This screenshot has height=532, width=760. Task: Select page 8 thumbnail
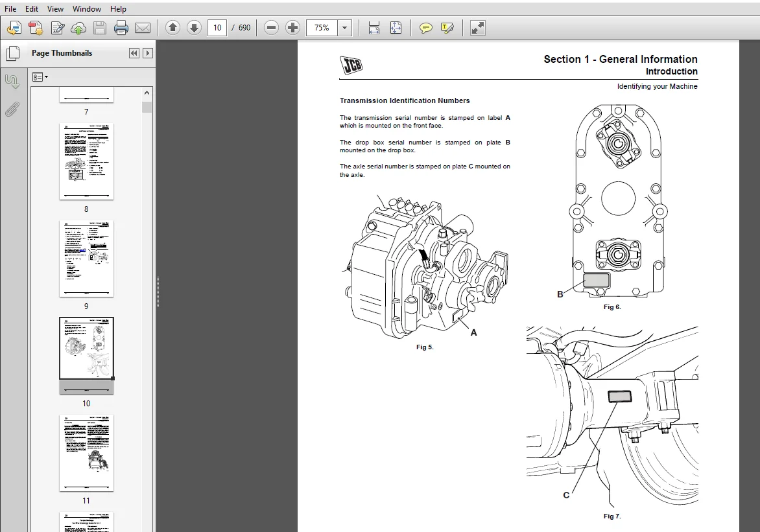(x=86, y=161)
